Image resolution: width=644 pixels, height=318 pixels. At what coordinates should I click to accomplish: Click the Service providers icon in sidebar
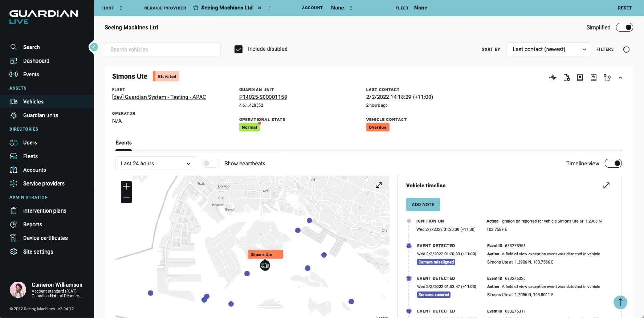pyautogui.click(x=14, y=183)
